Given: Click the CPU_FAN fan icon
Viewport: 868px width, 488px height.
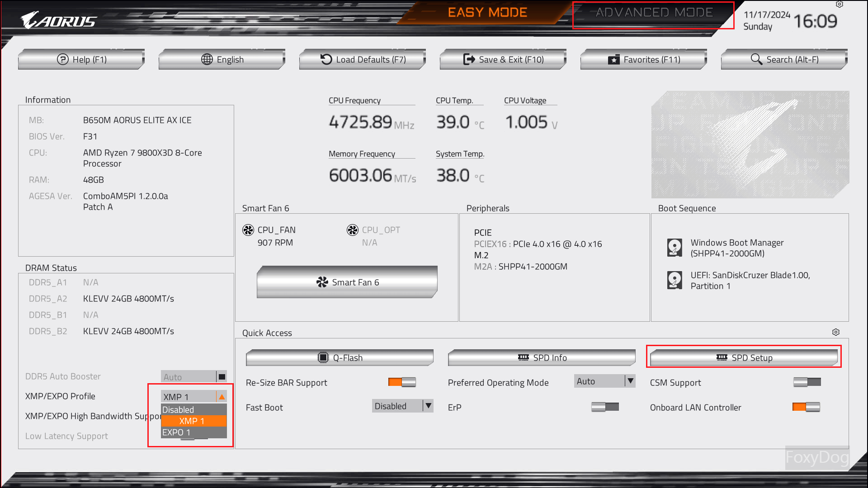Looking at the screenshot, I should click(248, 230).
